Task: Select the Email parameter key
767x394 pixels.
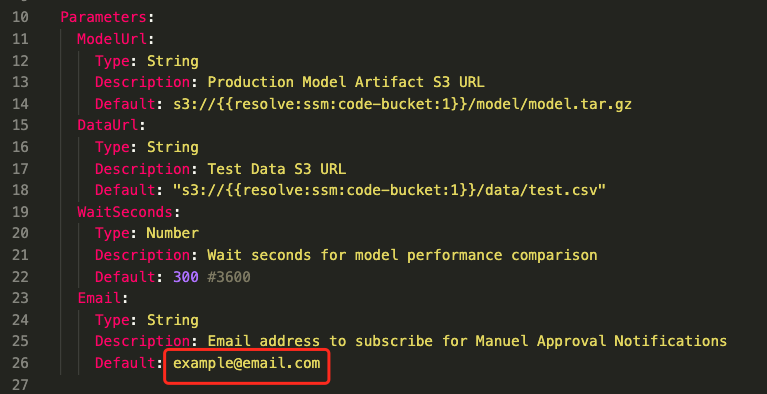Action: click(x=99, y=298)
